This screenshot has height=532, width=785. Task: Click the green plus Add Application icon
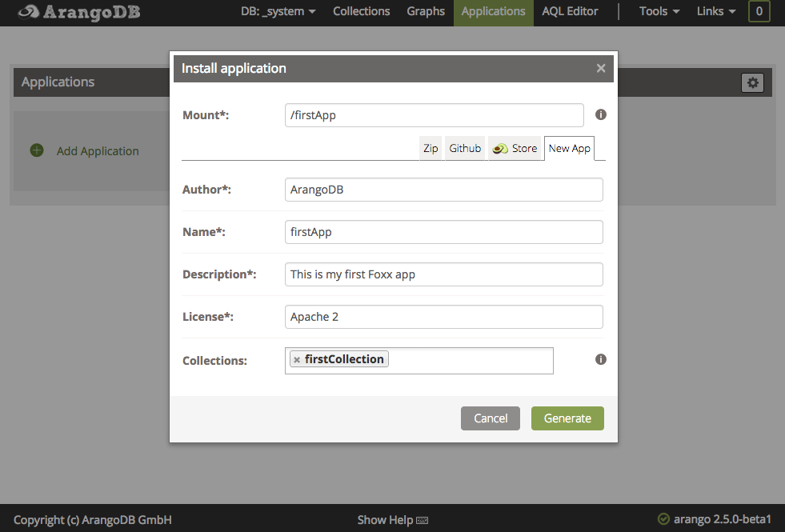37,150
